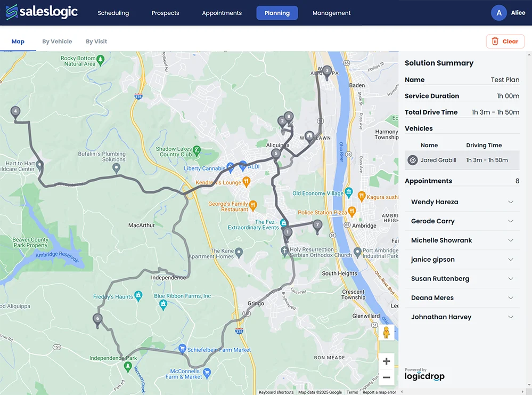Click map stop marker number 6

pos(97,319)
